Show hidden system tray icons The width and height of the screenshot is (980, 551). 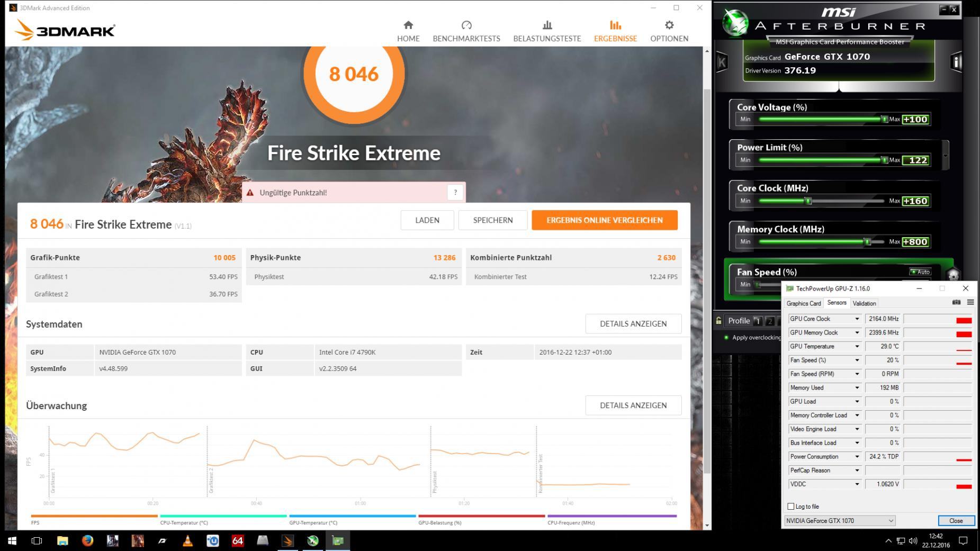(x=888, y=541)
